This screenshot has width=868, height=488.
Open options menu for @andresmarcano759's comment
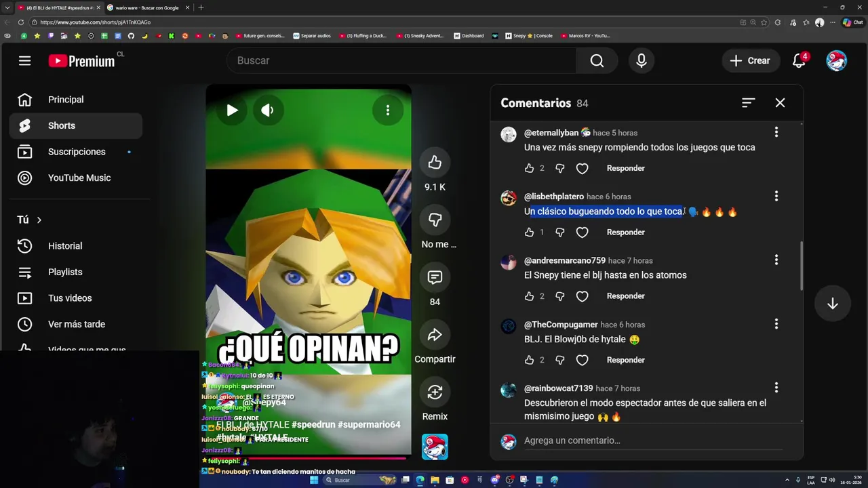point(776,260)
